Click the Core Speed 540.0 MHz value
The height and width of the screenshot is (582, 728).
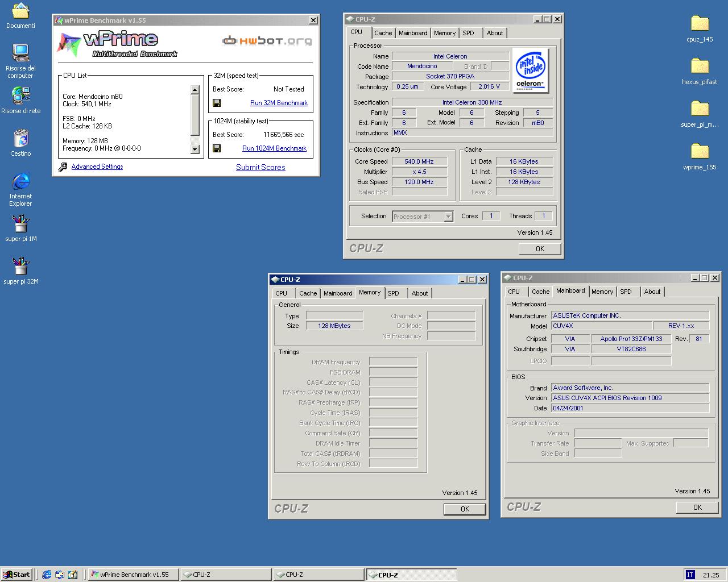pyautogui.click(x=419, y=161)
